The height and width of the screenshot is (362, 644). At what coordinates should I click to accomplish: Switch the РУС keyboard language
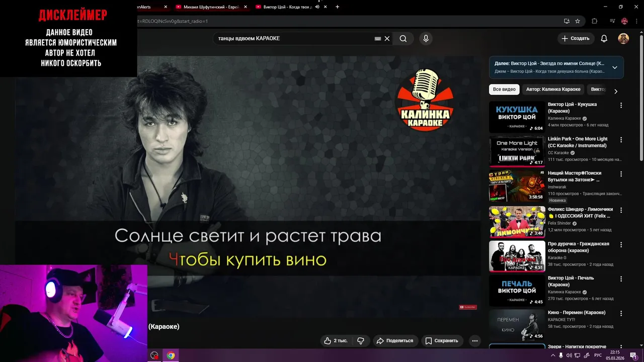click(598, 355)
